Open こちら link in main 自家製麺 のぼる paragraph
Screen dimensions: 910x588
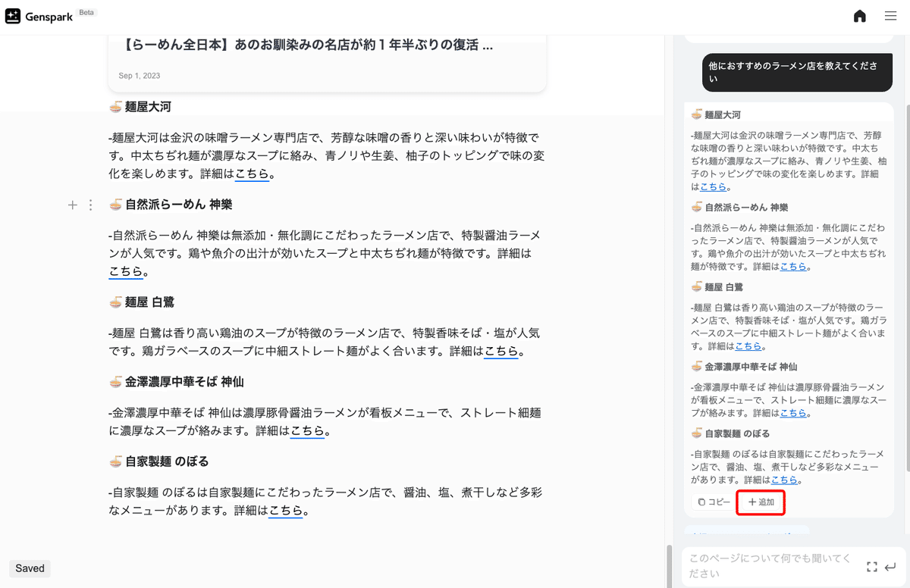[287, 510]
